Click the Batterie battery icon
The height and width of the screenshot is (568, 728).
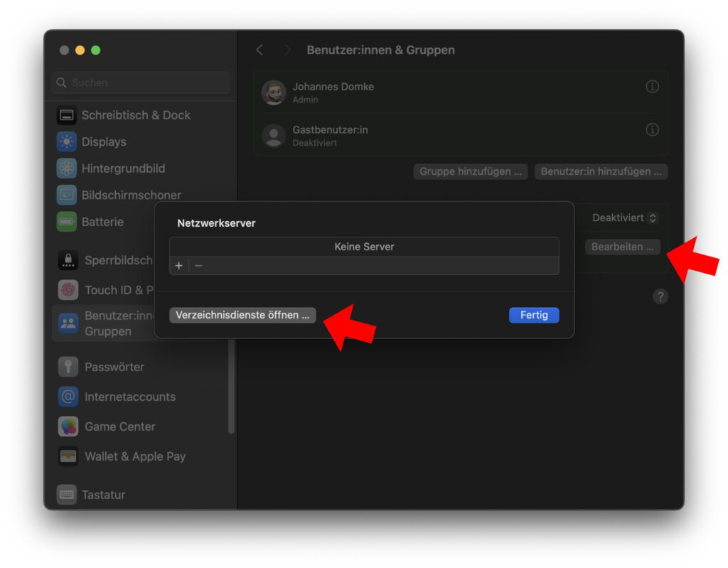(x=66, y=222)
